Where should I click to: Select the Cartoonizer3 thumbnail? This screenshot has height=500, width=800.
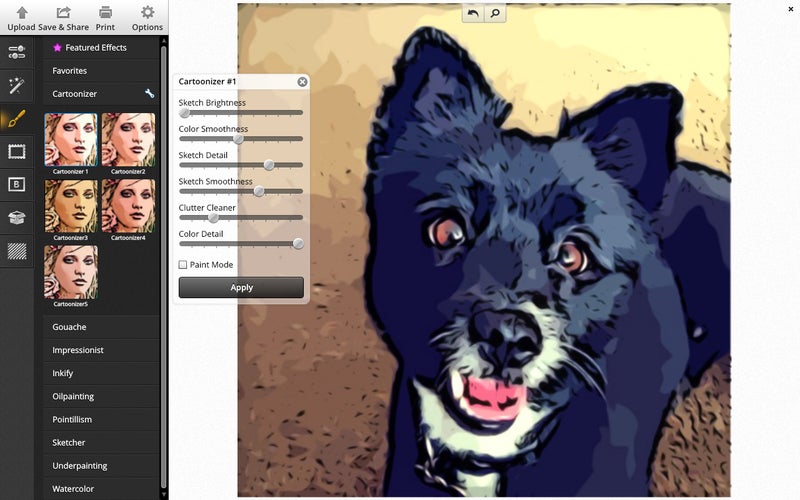pyautogui.click(x=71, y=210)
